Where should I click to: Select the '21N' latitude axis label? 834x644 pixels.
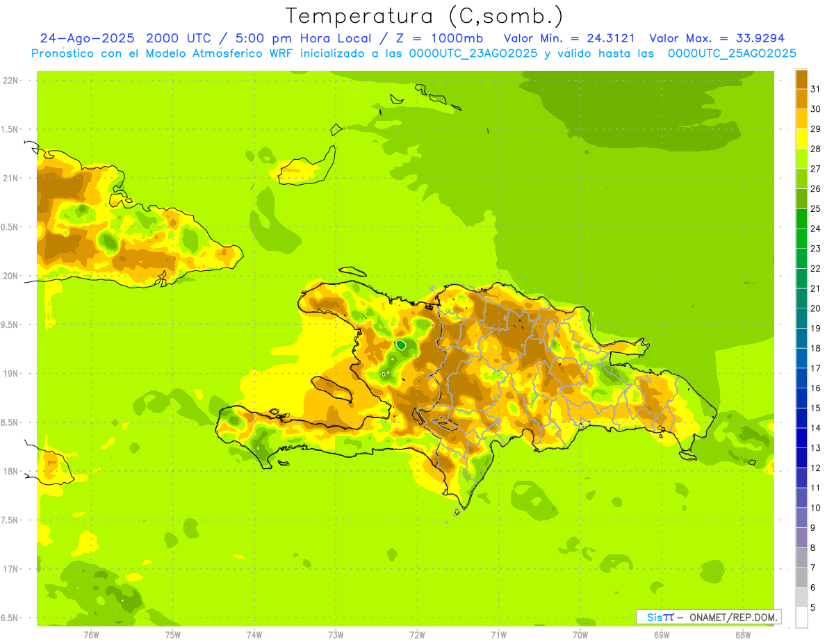(x=10, y=178)
